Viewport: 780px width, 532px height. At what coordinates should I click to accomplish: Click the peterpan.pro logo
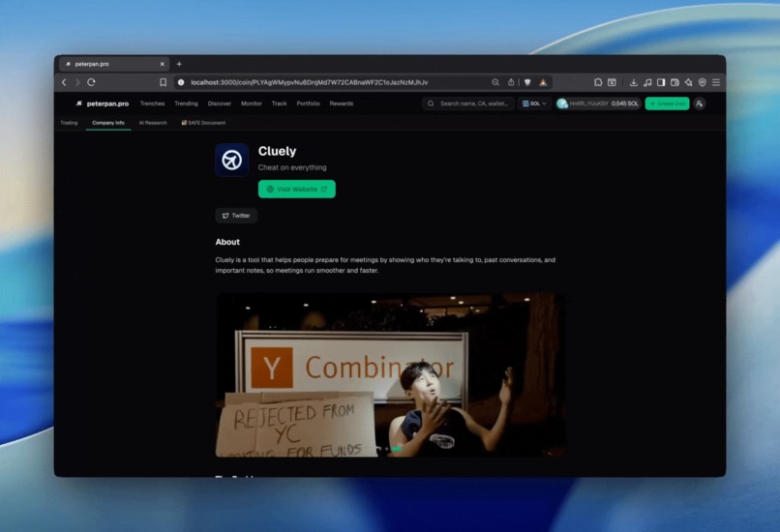[103, 103]
